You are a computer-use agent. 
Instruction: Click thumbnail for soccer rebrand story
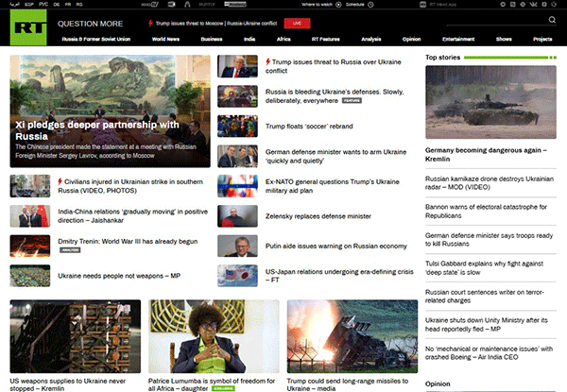tap(237, 126)
